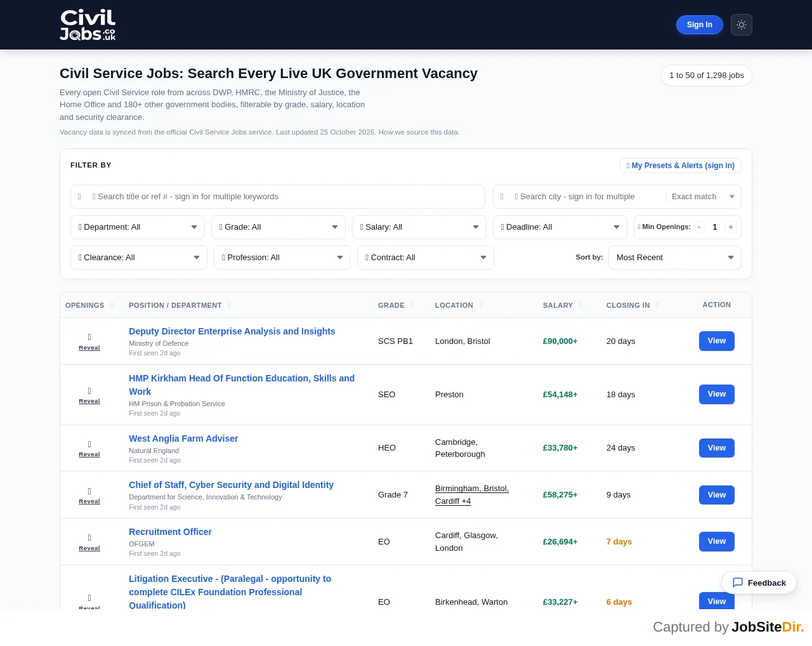Expand the Grade filter dropdown
Image resolution: width=812 pixels, height=646 pixels.
coord(278,227)
